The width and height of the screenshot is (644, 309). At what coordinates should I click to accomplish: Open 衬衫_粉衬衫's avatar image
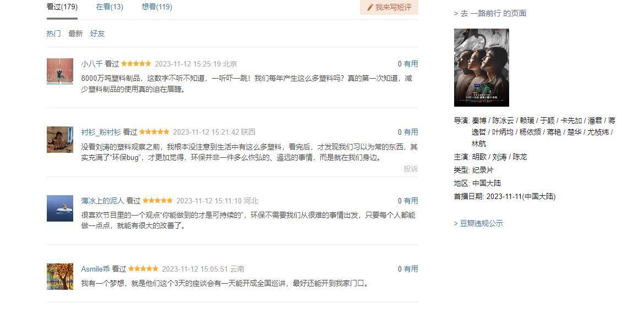[60, 140]
